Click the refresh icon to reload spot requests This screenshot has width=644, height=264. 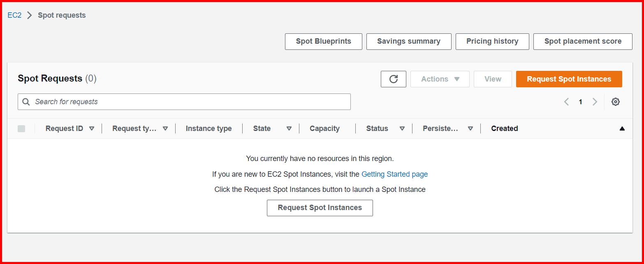click(393, 79)
